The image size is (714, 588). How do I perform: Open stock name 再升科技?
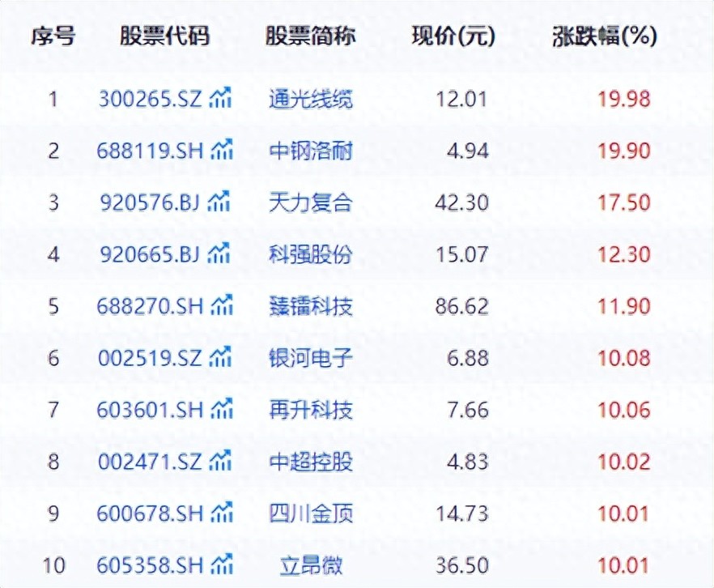(311, 411)
